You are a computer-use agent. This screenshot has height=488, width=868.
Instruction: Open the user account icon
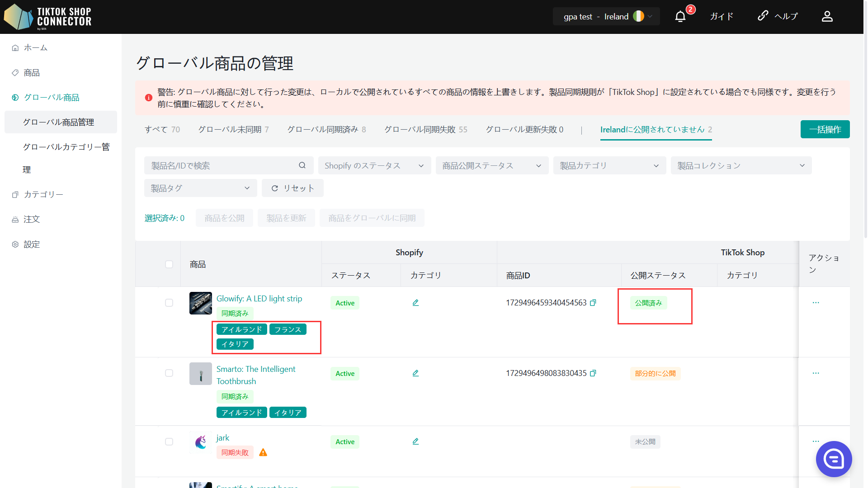(x=827, y=17)
